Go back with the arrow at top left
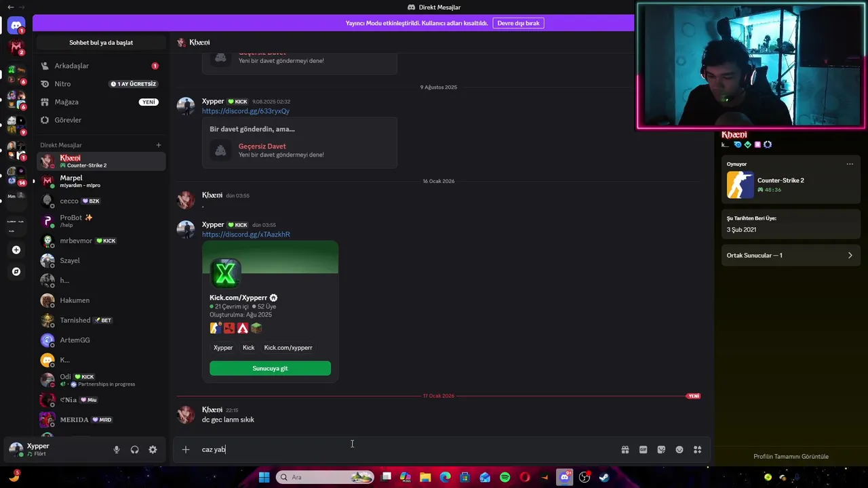 tap(10, 7)
